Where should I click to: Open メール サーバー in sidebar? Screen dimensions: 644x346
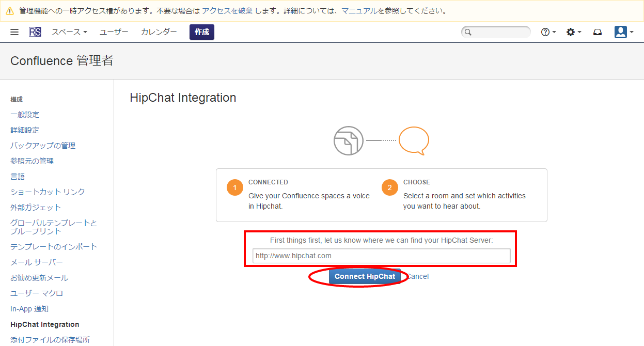[x=37, y=262]
